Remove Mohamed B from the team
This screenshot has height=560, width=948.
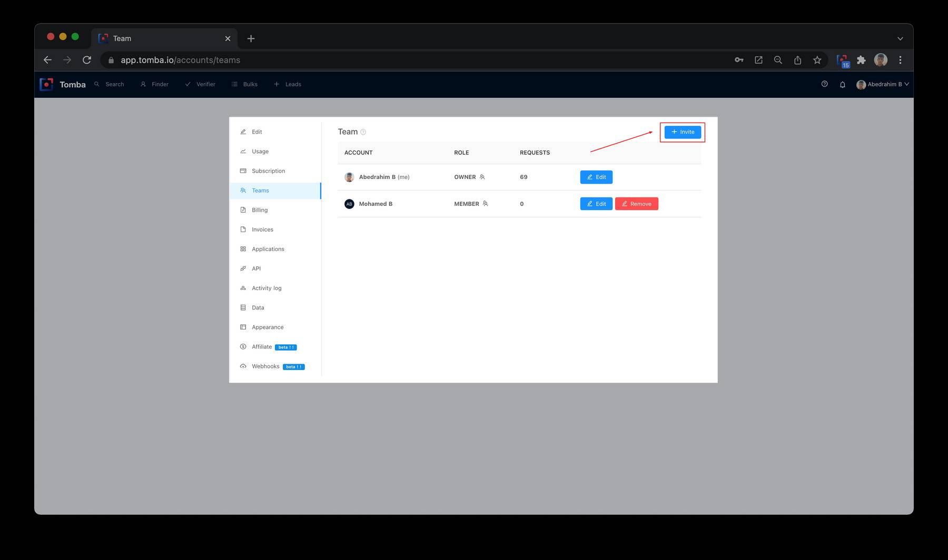[637, 204]
